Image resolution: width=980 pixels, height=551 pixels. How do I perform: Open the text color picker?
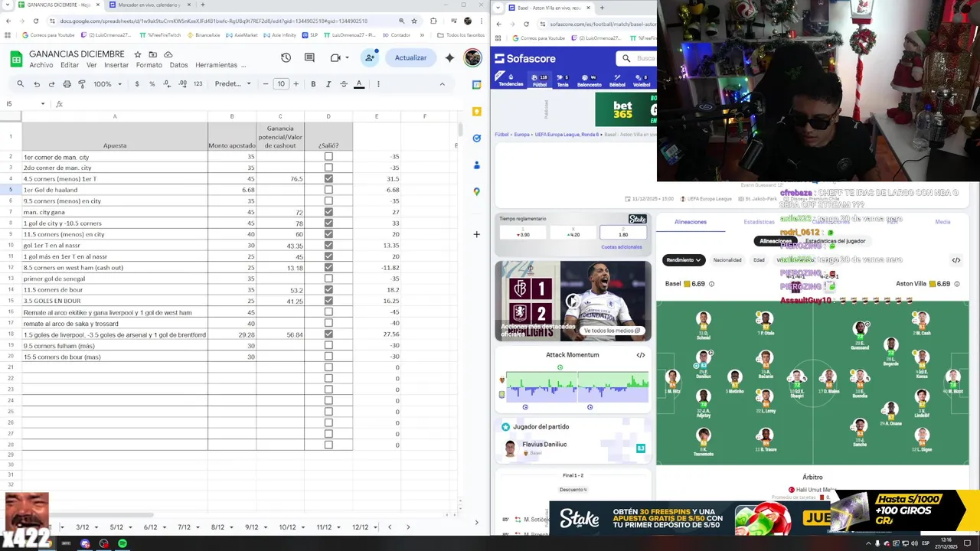pos(359,84)
